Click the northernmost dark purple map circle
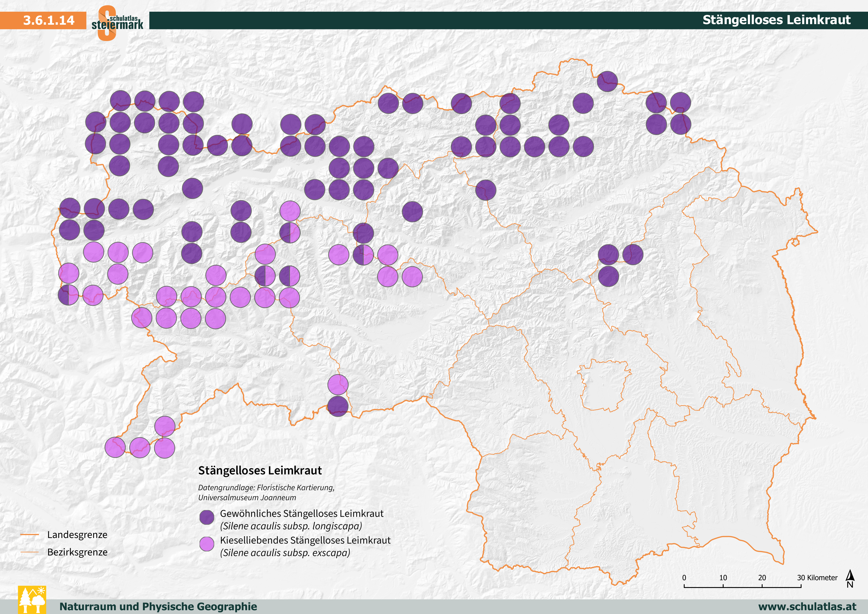The image size is (868, 614). [x=607, y=81]
